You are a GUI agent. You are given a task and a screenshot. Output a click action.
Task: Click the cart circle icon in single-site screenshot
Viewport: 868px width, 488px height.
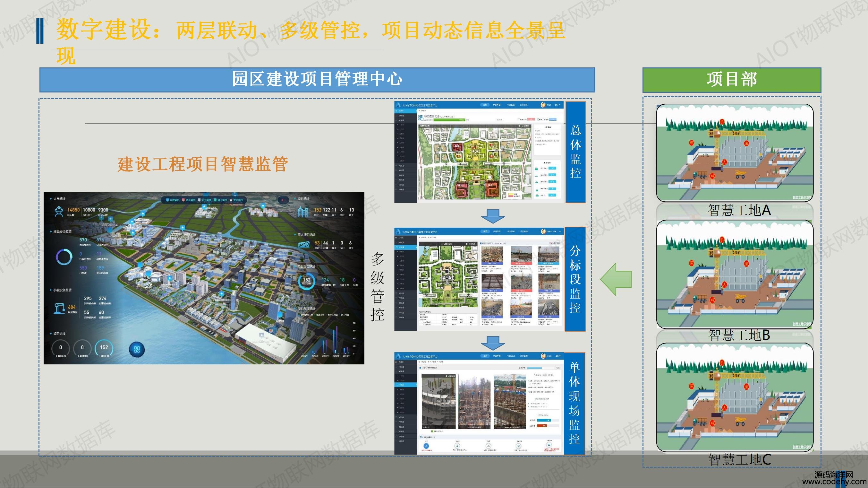coord(549,445)
